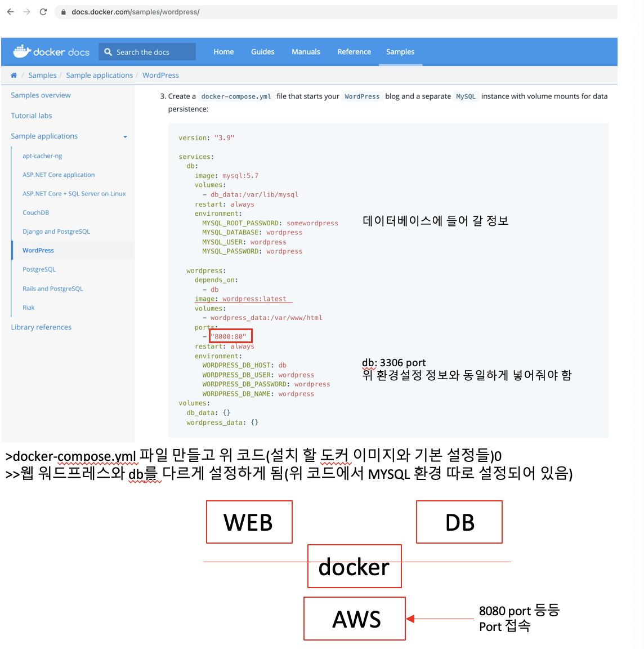Click Sample applications breadcrumb link
The width and height of the screenshot is (644, 649).
99,75
